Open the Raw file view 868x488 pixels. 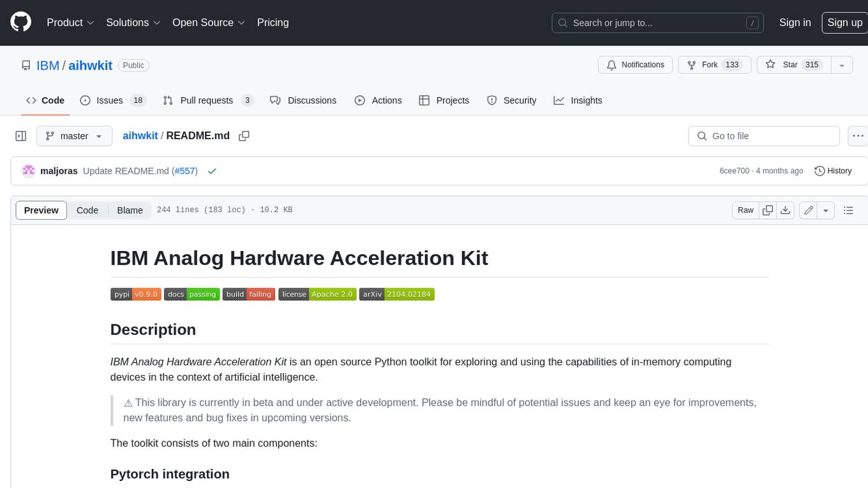pos(745,210)
